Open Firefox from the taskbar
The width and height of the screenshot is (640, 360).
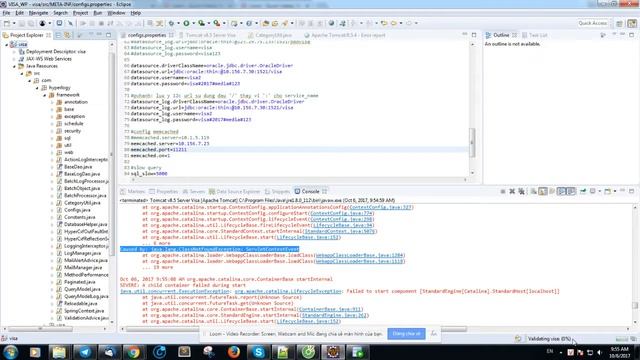(233, 352)
